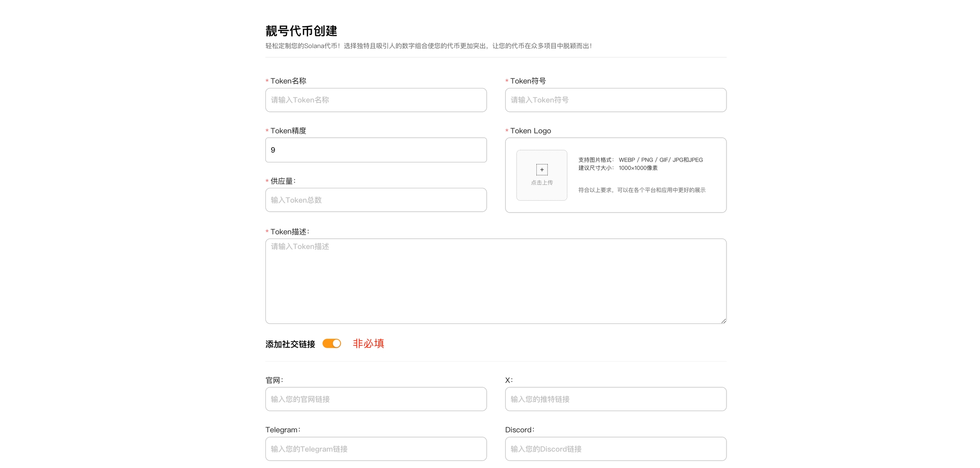Click the red 非必填 optional text
Image resolution: width=980 pixels, height=468 pixels.
click(368, 343)
